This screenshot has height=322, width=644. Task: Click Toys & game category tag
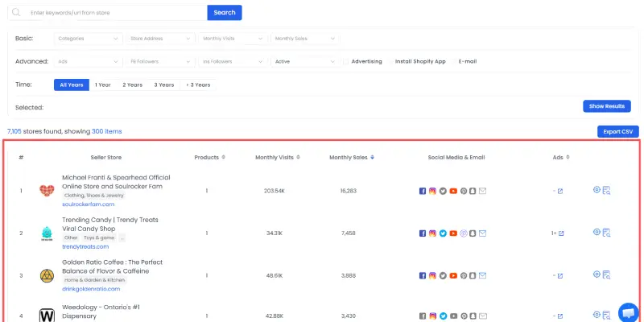(99, 237)
